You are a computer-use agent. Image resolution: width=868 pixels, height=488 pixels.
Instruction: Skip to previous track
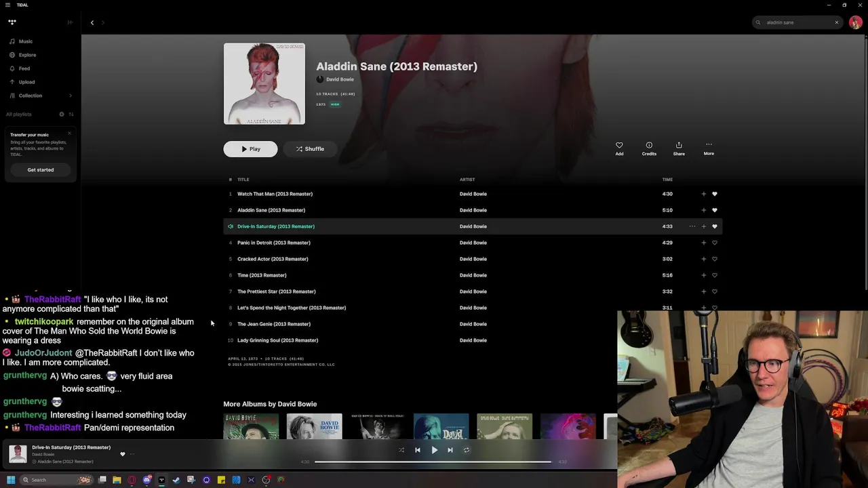pyautogui.click(x=418, y=450)
